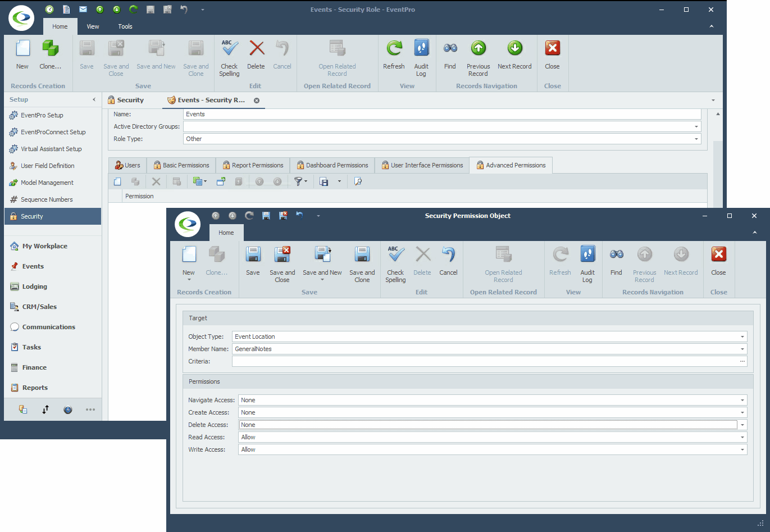
Task: Click the Name field containing Events
Action: tap(442, 114)
